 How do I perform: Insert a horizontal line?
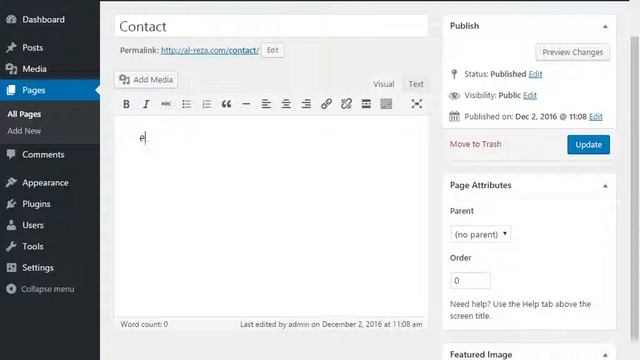click(246, 104)
